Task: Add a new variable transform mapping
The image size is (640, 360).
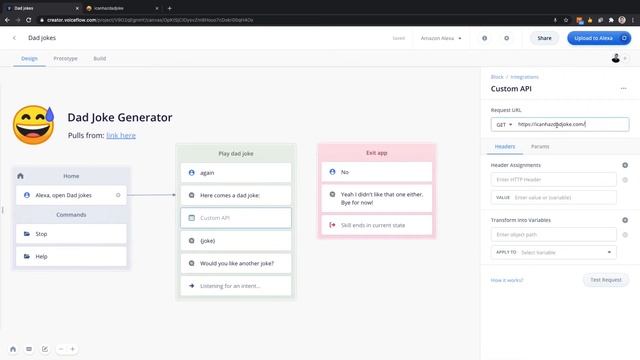Action: pyautogui.click(x=625, y=220)
